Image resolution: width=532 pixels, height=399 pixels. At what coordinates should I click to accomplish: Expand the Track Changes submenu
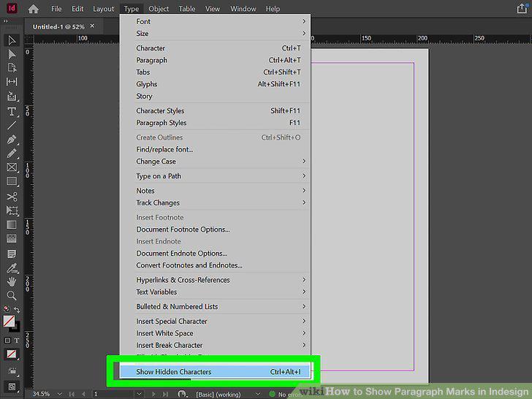[215, 202]
